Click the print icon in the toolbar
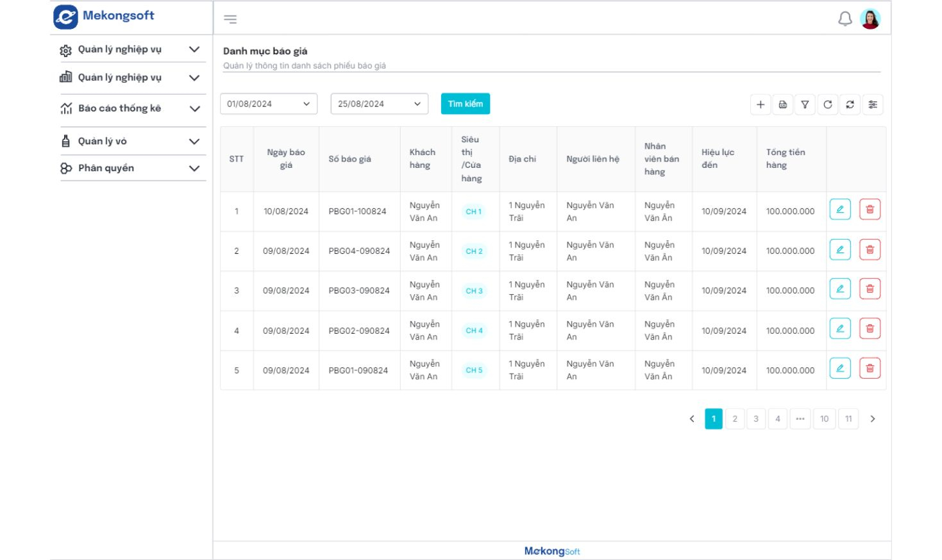Image resolution: width=942 pixels, height=560 pixels. click(783, 104)
